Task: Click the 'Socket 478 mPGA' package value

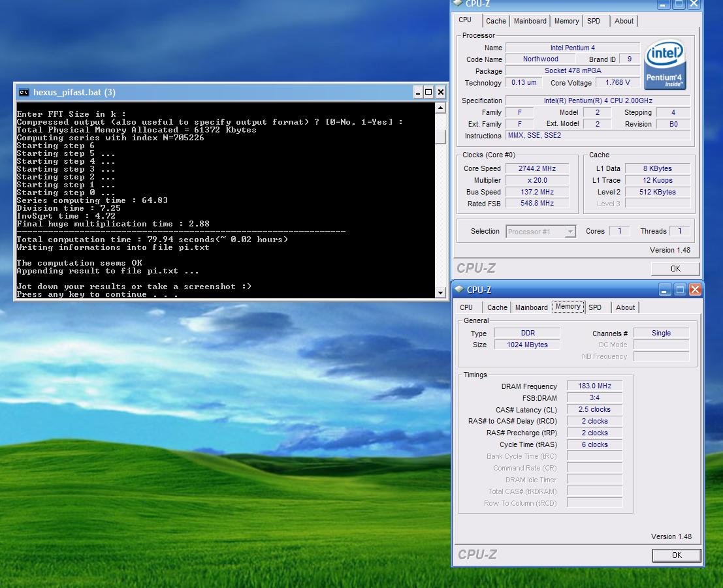Action: pyautogui.click(x=573, y=70)
